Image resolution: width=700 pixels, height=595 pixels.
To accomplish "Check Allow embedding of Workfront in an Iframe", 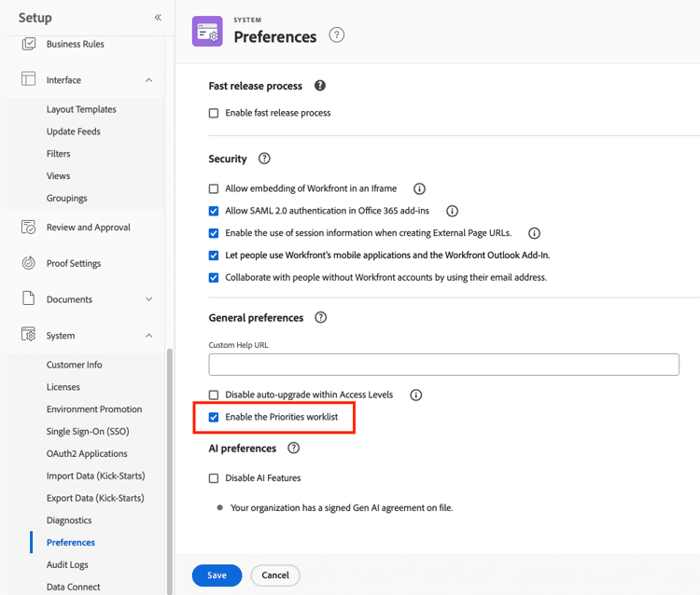I will pos(214,188).
